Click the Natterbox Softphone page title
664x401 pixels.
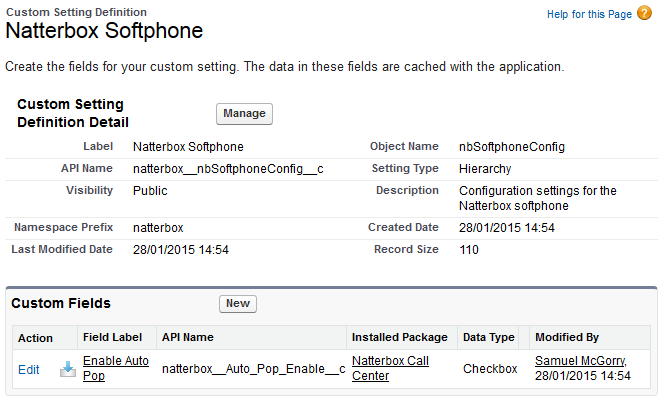[104, 31]
